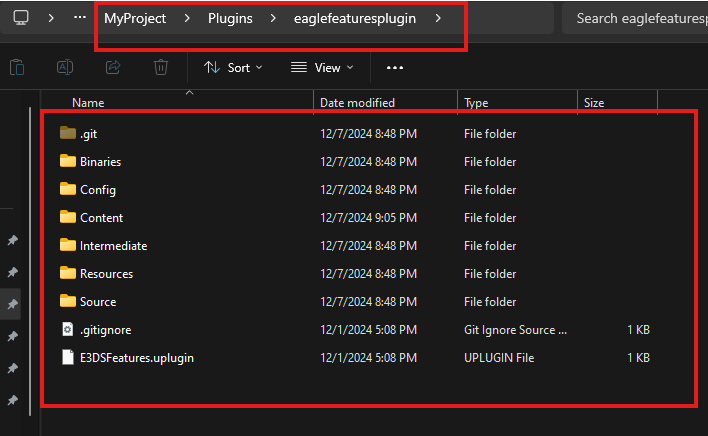The width and height of the screenshot is (708, 436).
Task: Select the E3DSFeatures.uplugin file icon
Action: click(x=67, y=357)
